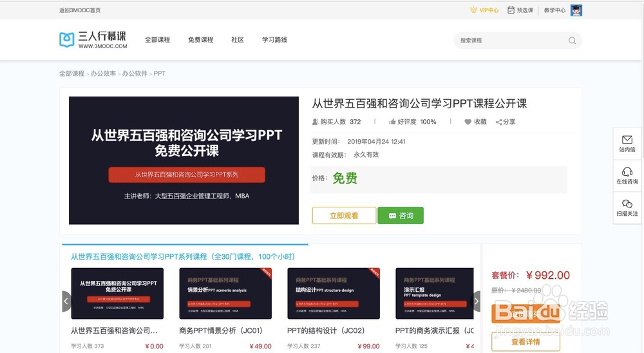Click course title 从世界五百强和咨询公司…
This screenshot has height=353, width=644.
click(x=114, y=330)
